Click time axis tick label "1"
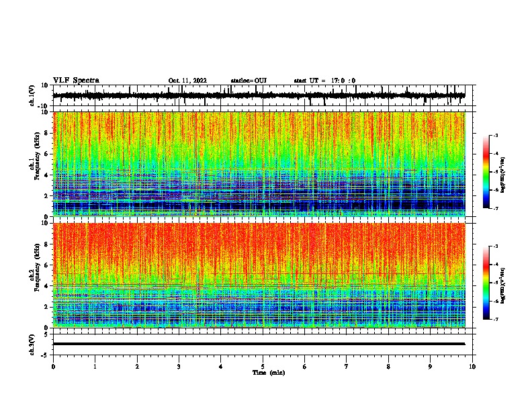This screenshot has width=532, height=411. (95, 367)
